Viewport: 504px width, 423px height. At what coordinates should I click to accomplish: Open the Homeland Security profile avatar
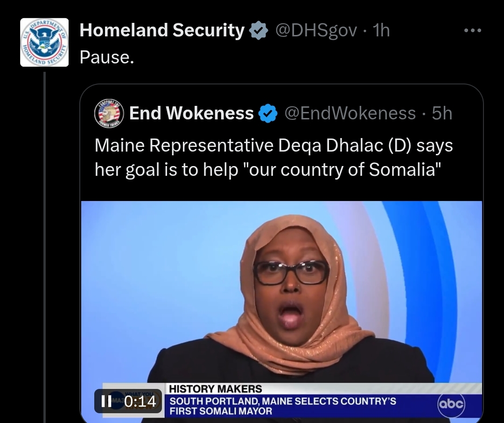coord(44,42)
